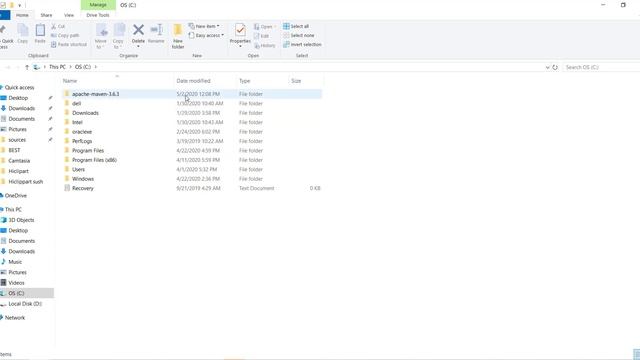Switch to the Home ribbon tab
Image resolution: width=640 pixels, height=360 pixels.
(22, 15)
